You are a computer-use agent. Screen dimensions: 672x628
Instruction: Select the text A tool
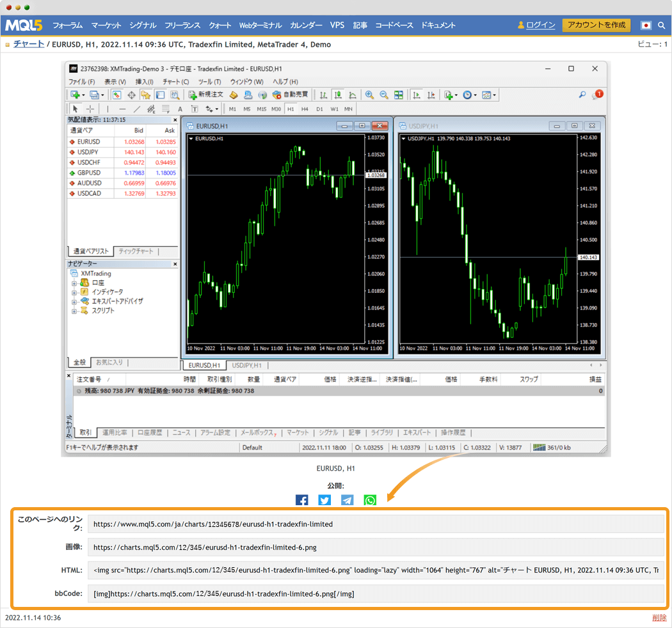pos(180,109)
